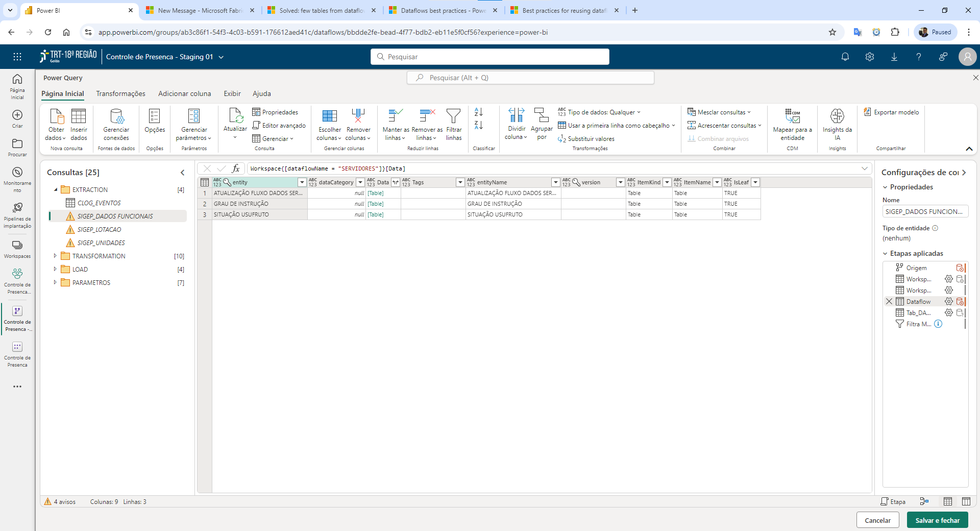980x531 pixels.
Task: Open the Exibir tab
Action: click(232, 93)
